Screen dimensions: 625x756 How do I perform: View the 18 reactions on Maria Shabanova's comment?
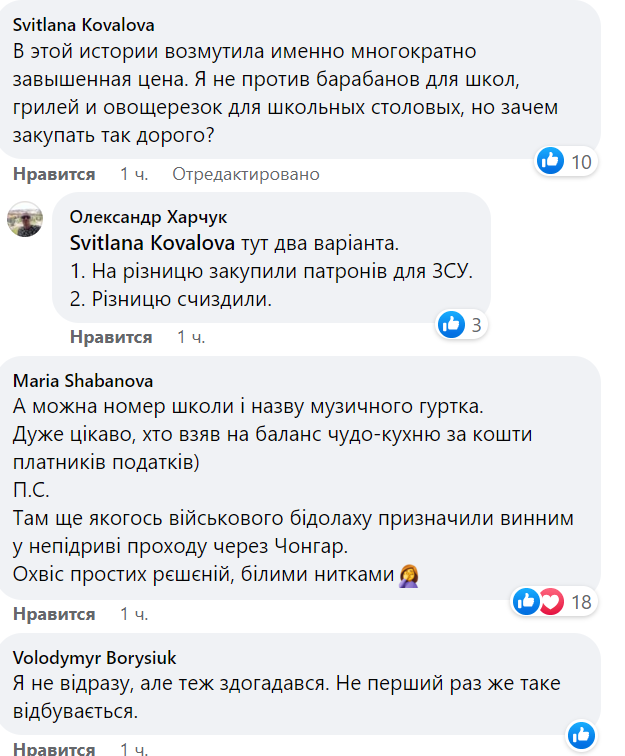[579, 601]
